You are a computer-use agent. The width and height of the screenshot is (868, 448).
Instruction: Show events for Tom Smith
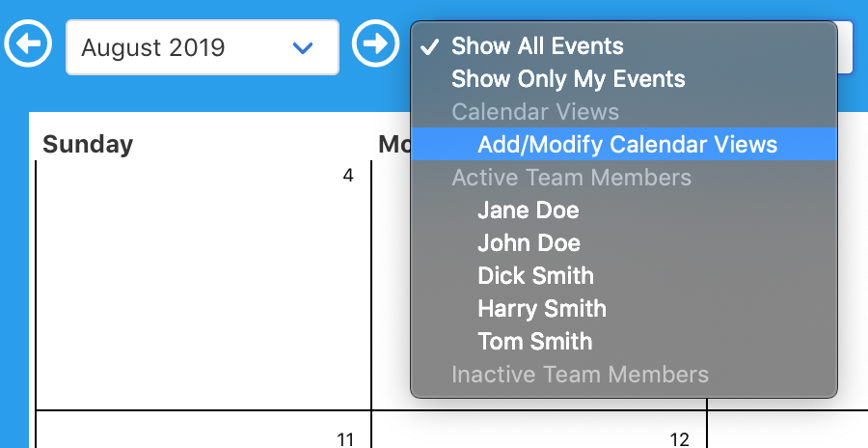tap(534, 342)
